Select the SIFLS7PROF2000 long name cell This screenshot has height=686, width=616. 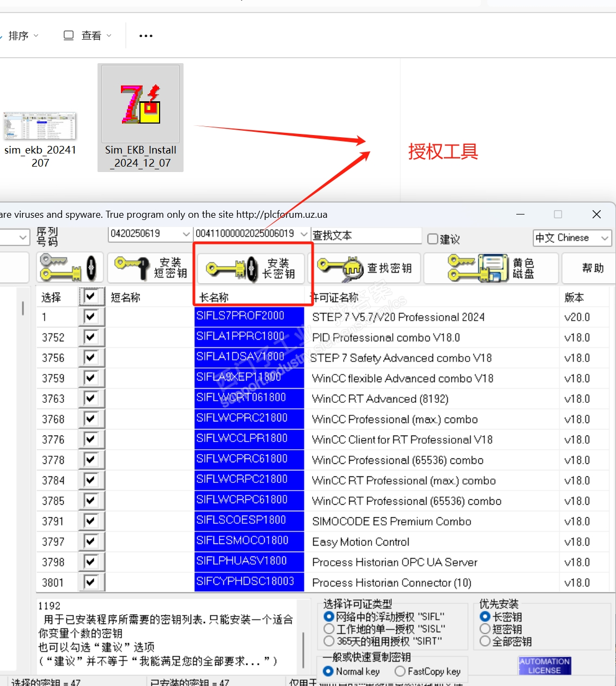[x=249, y=316]
